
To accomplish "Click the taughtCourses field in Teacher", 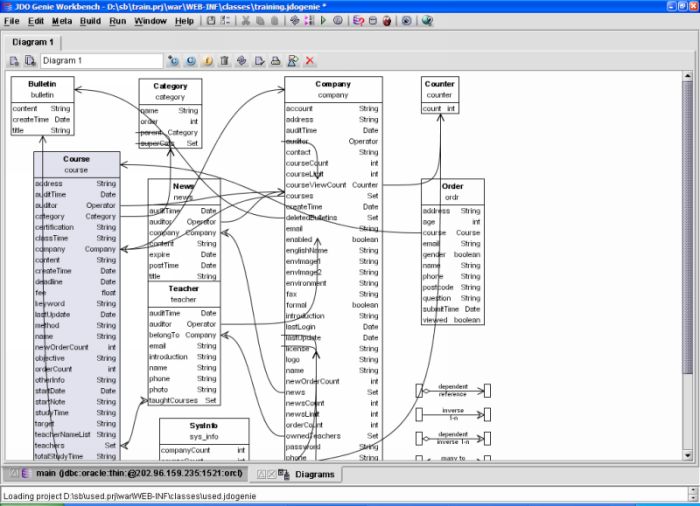I will tap(183, 401).
